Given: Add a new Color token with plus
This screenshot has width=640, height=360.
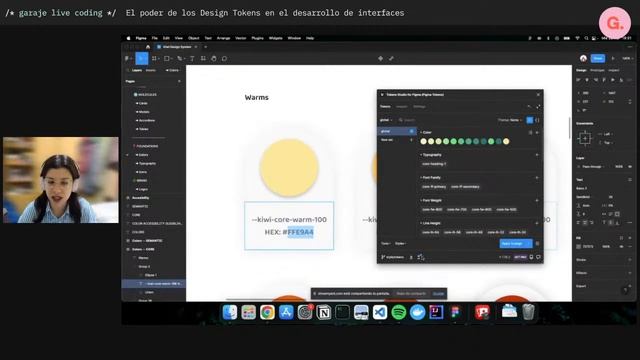Looking at the screenshot, I should (537, 133).
